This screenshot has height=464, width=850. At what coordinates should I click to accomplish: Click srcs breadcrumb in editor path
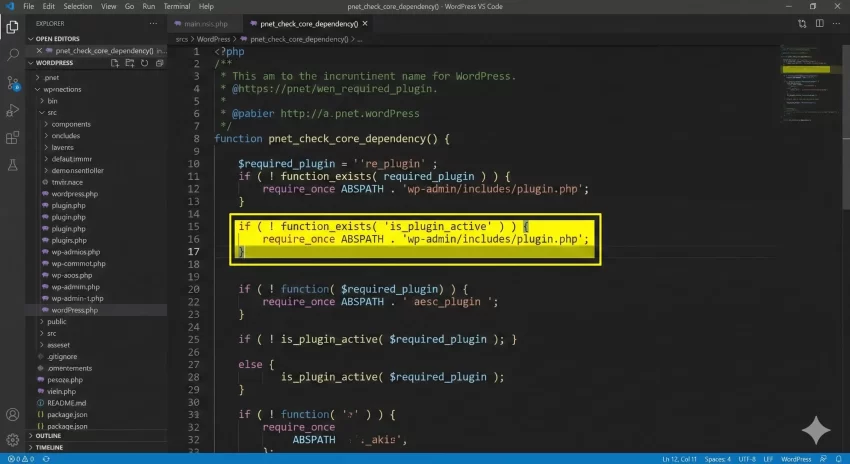(182, 39)
